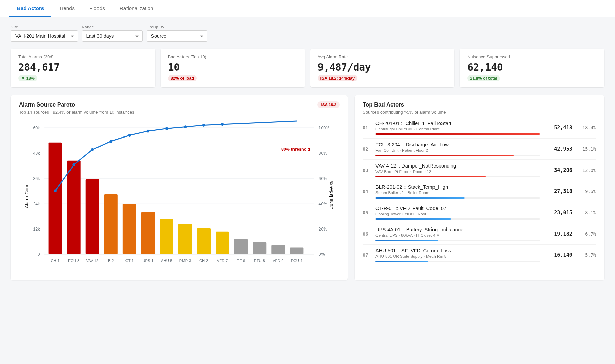Click the 21.8% of total badge
Viewport: 615px width, 364px height.
point(483,78)
